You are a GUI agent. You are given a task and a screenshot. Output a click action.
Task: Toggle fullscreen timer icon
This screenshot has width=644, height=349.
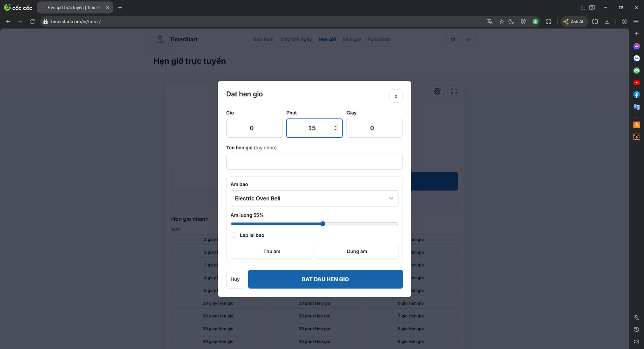454,91
